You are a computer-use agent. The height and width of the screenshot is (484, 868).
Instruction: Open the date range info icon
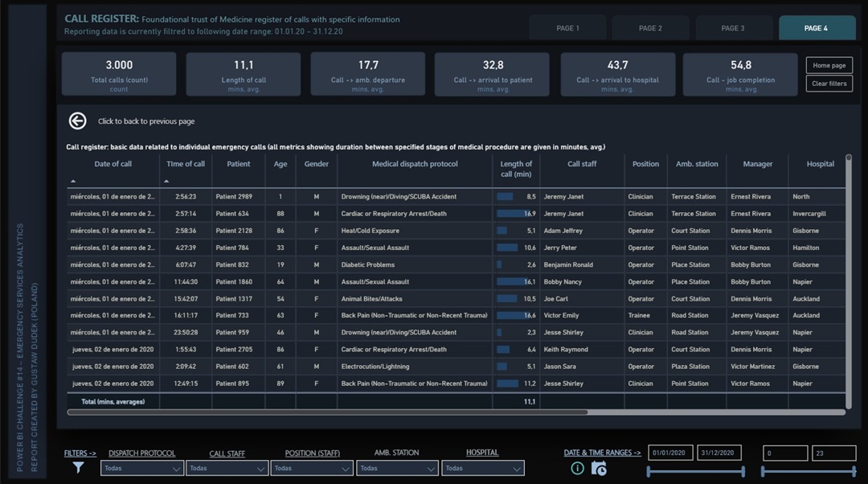tap(577, 468)
